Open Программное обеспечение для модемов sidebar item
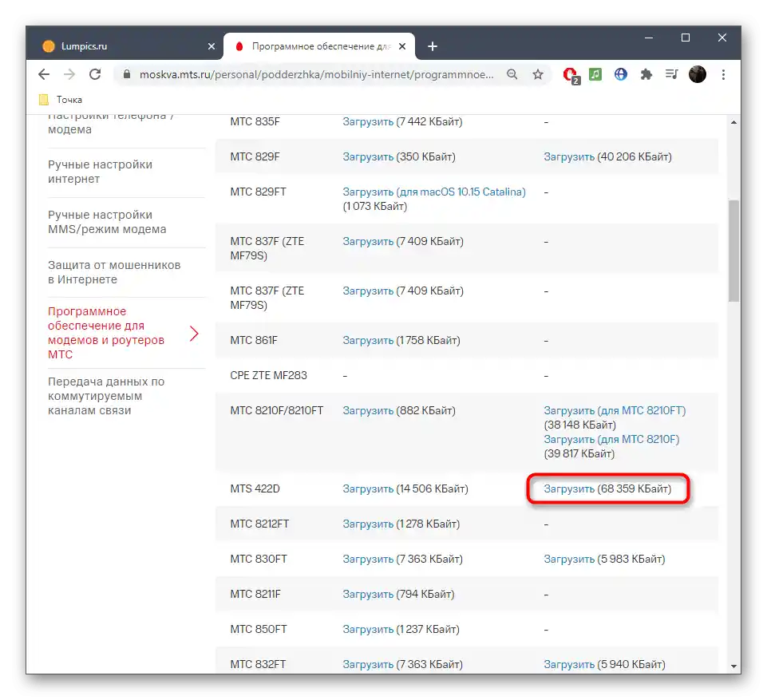 tap(106, 333)
